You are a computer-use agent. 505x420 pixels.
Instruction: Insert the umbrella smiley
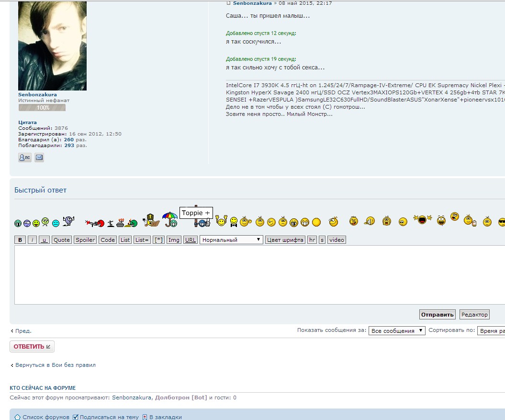170,219
